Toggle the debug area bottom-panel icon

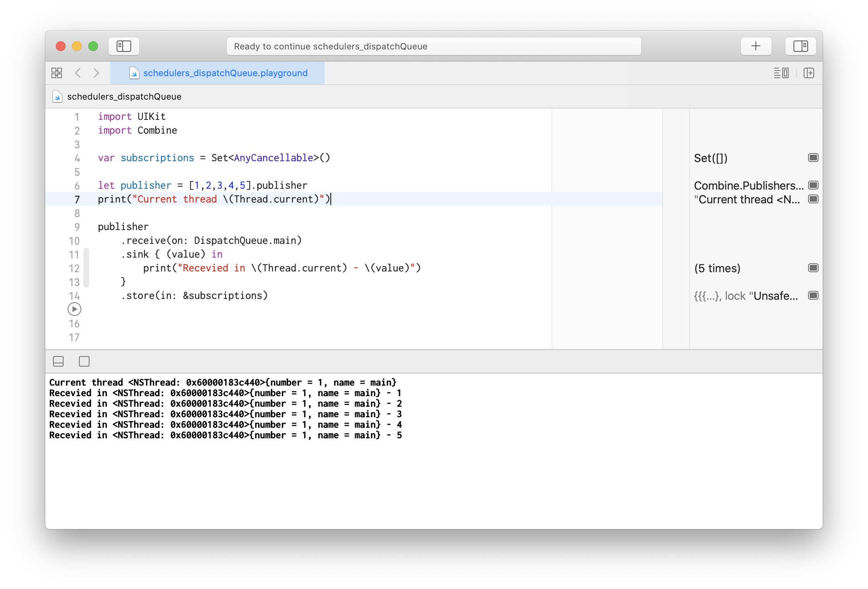point(58,361)
